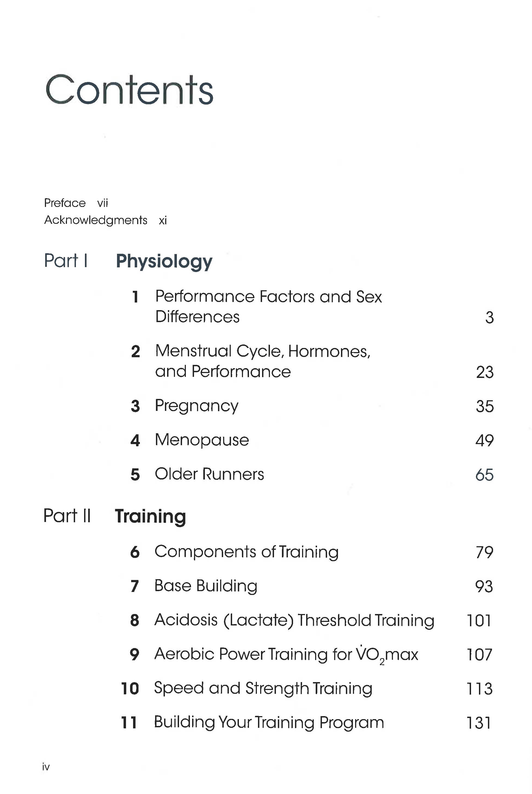Click the iv page folio
This screenshot has width=532, height=794.
[x=46, y=766]
